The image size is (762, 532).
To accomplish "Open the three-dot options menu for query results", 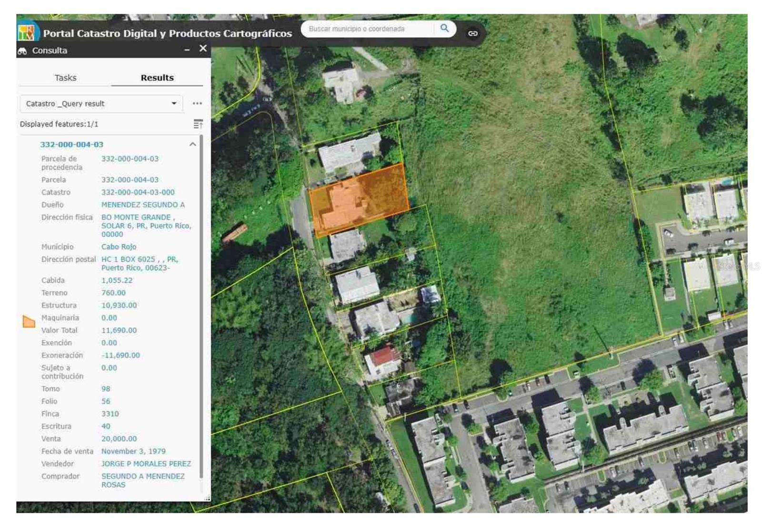I will [x=197, y=103].
